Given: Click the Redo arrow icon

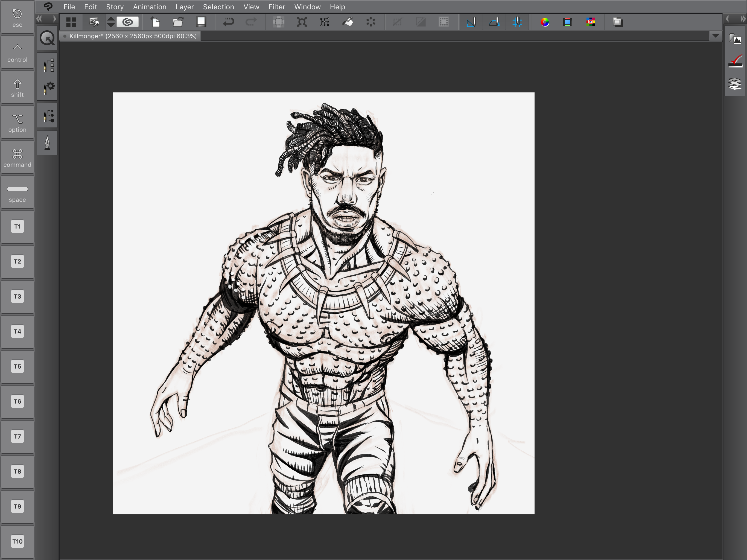Looking at the screenshot, I should pyautogui.click(x=251, y=22).
